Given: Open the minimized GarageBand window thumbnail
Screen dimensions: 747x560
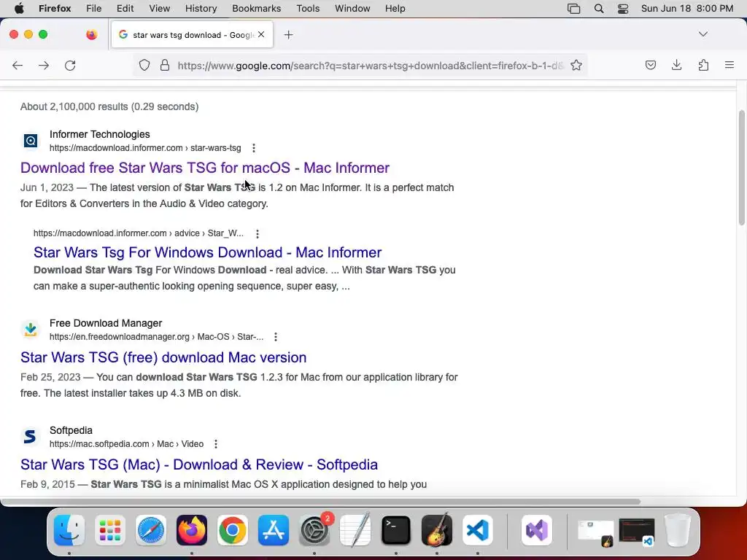Looking at the screenshot, I should (x=595, y=532).
